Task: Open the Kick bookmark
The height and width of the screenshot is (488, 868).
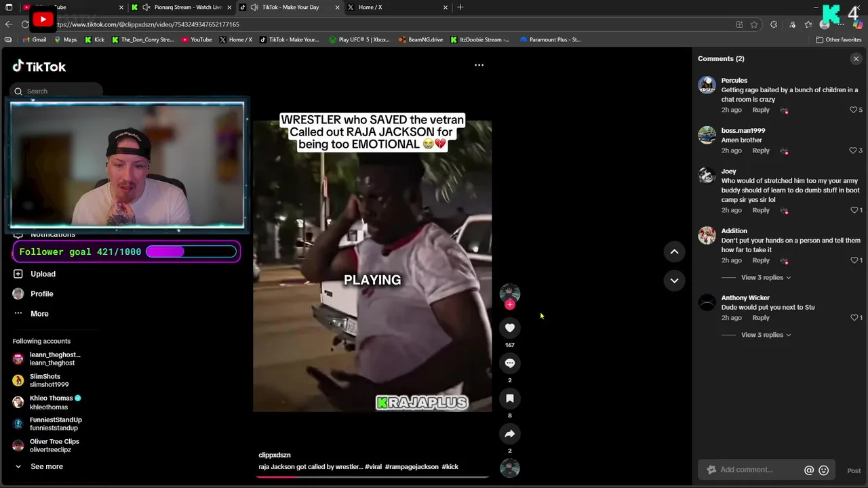Action: point(95,40)
